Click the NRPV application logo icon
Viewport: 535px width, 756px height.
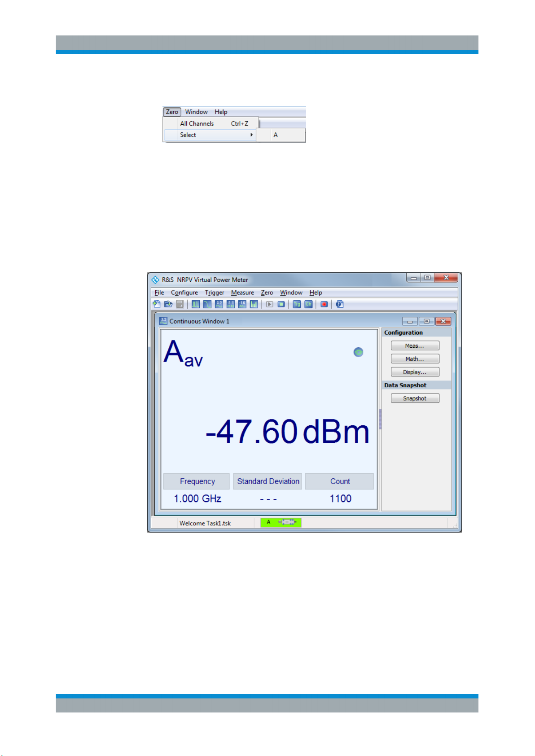coord(155,280)
